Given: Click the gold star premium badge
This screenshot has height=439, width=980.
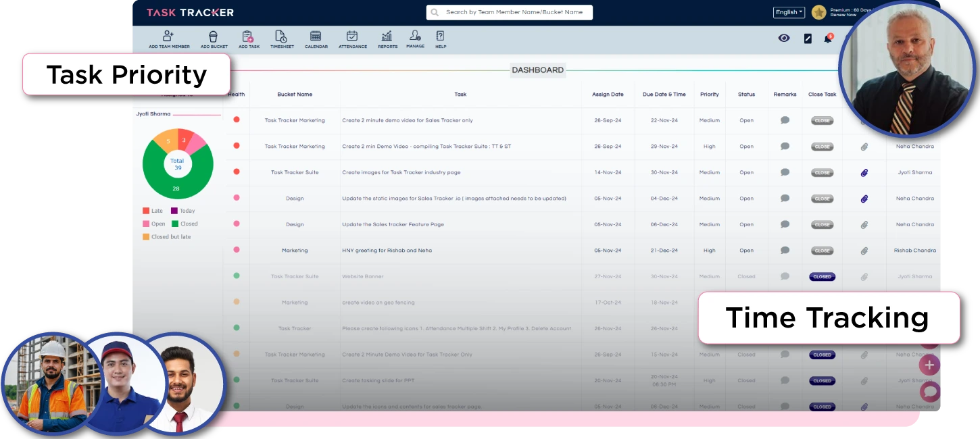Looking at the screenshot, I should click(818, 12).
